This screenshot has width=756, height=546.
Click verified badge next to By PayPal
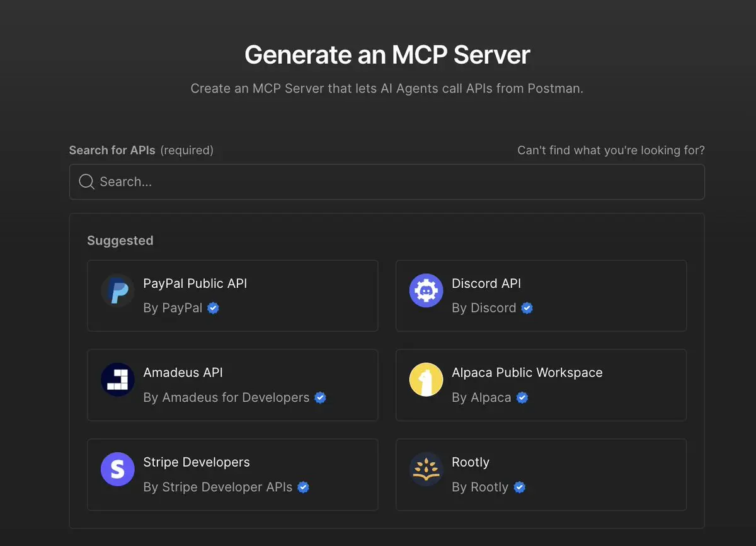214,308
